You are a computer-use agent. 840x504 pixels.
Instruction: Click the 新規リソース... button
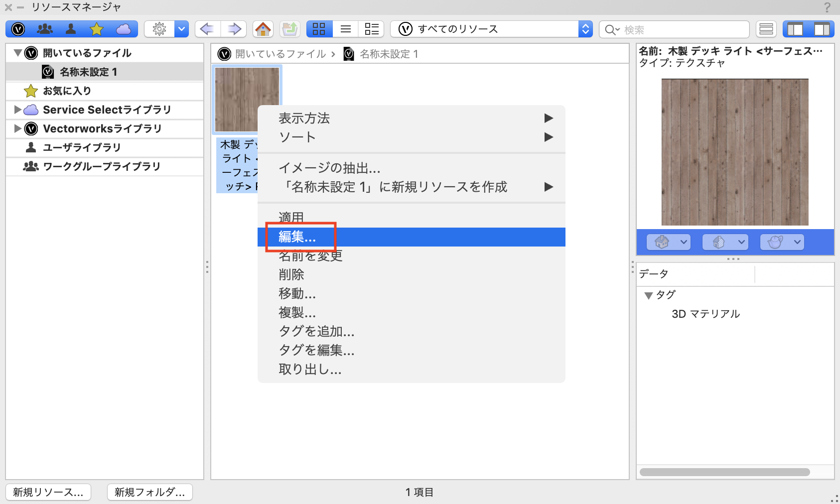48,492
